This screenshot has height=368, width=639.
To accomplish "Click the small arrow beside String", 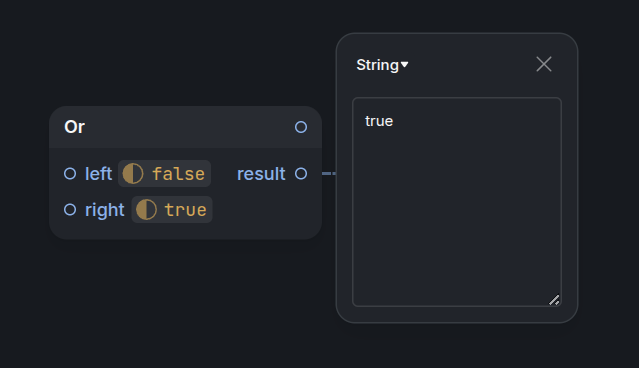I will click(404, 64).
